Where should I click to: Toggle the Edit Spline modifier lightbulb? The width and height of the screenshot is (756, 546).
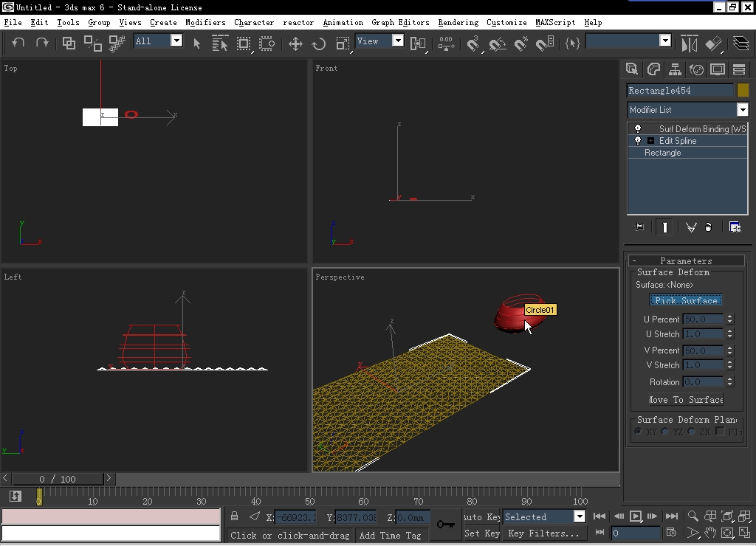click(638, 141)
